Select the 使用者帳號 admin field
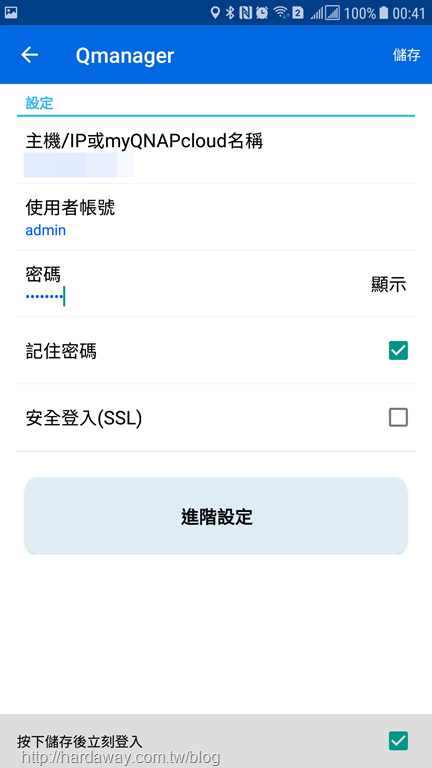Viewport: 432px width, 768px height. (x=216, y=217)
